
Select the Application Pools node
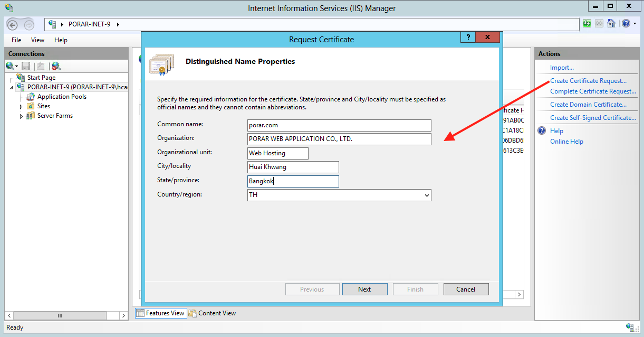(62, 97)
